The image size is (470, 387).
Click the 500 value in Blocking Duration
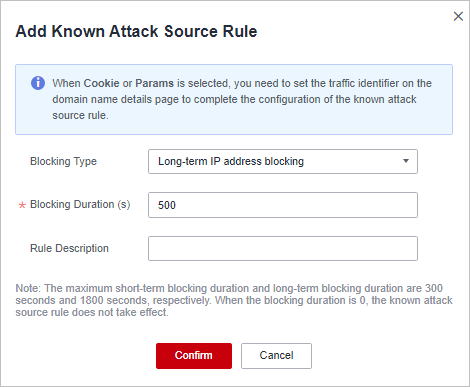click(x=167, y=205)
